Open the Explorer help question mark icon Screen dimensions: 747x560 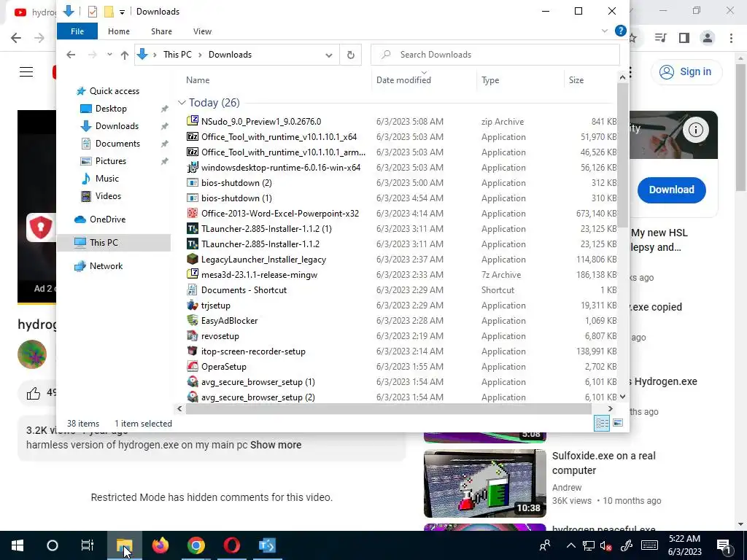click(620, 31)
